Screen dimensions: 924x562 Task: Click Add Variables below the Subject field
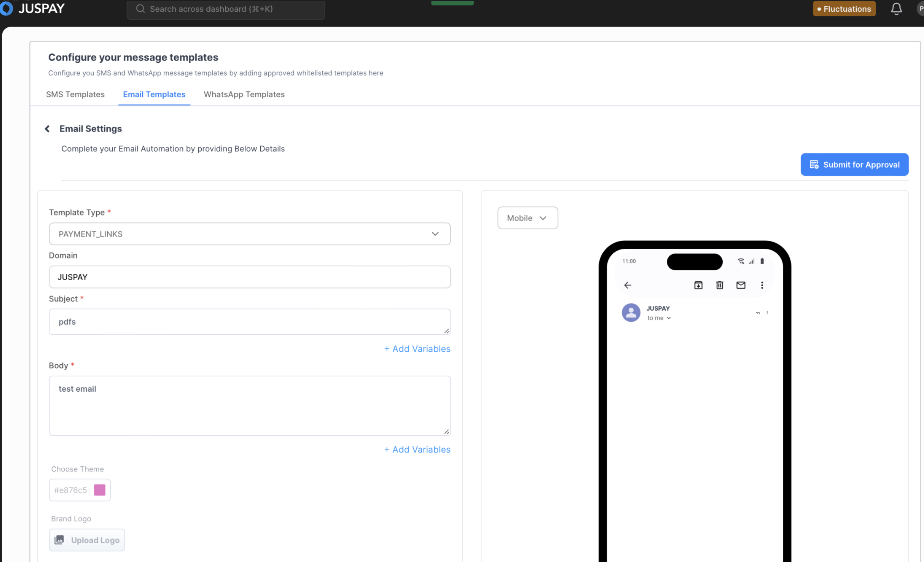point(417,349)
